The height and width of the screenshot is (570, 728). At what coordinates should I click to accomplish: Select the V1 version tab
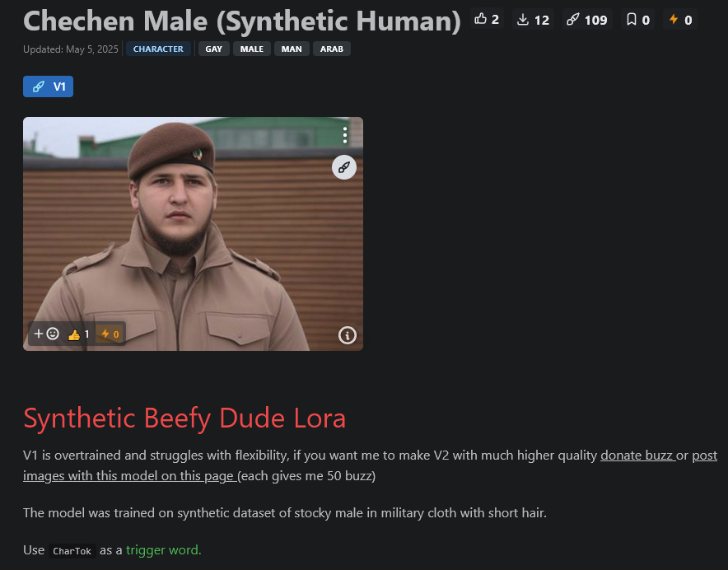(49, 86)
